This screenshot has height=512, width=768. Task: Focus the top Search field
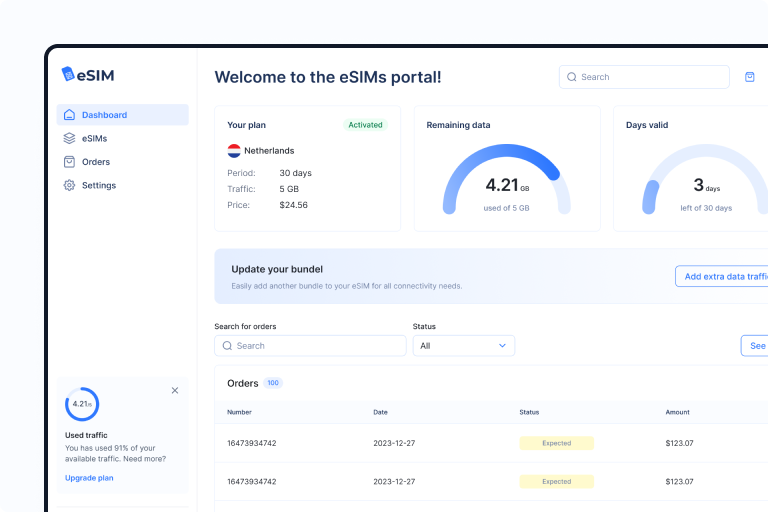click(x=644, y=77)
